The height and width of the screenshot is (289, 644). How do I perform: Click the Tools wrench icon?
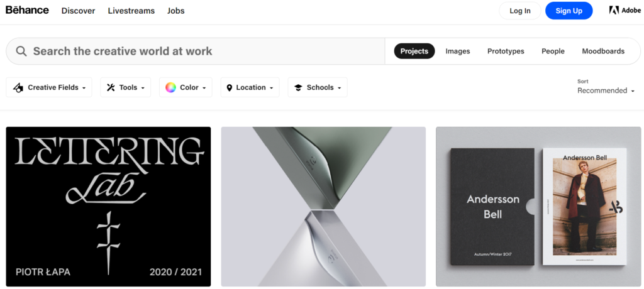[x=111, y=87]
